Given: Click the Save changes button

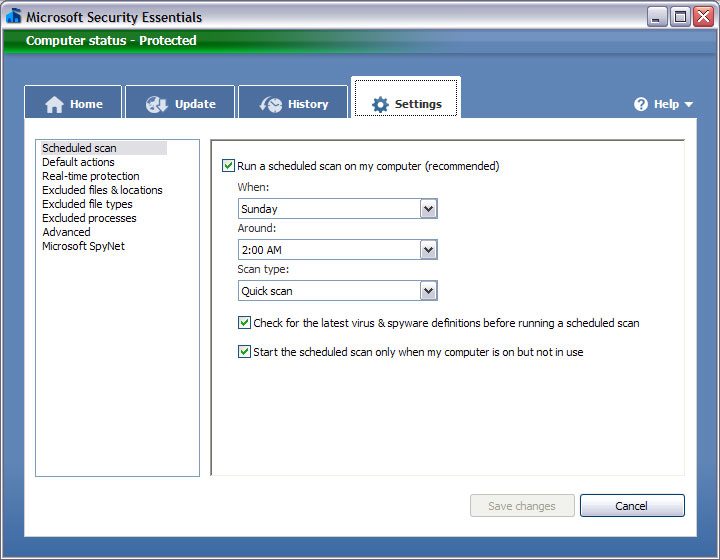Looking at the screenshot, I should pyautogui.click(x=522, y=506).
